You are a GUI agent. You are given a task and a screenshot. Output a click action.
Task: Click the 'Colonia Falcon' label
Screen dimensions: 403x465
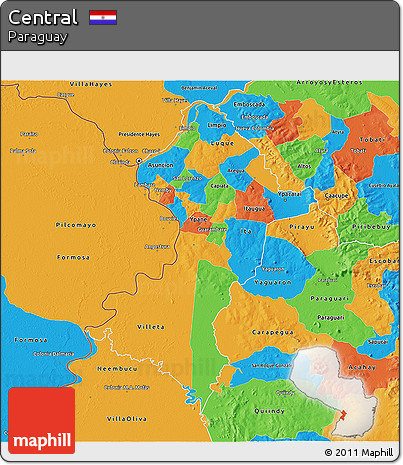[x=120, y=151]
